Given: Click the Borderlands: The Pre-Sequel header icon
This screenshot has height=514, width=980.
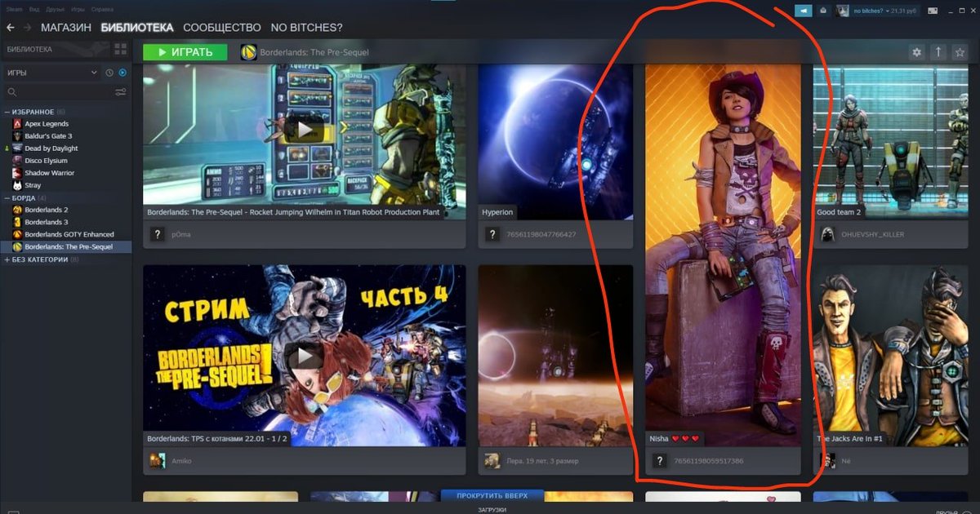Looking at the screenshot, I should [248, 52].
